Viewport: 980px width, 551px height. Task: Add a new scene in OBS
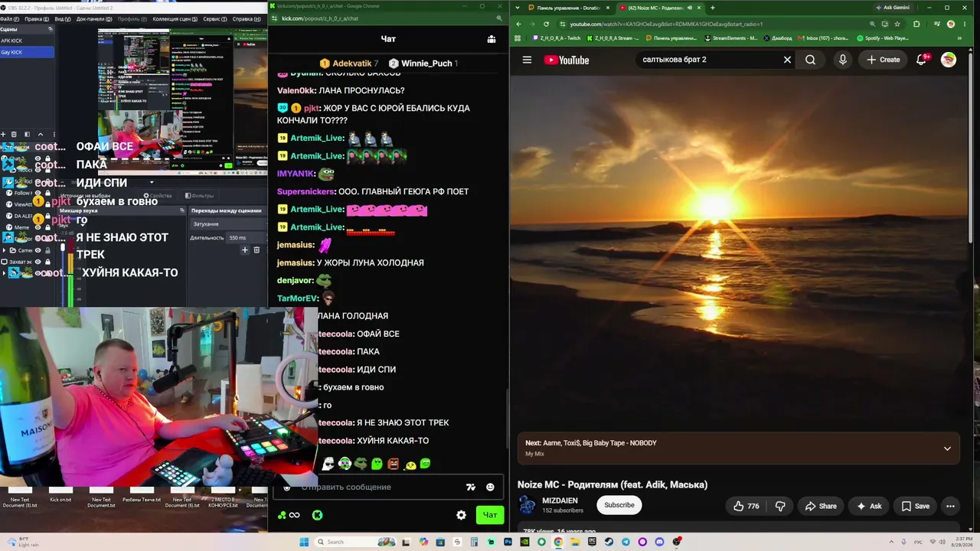(x=4, y=134)
